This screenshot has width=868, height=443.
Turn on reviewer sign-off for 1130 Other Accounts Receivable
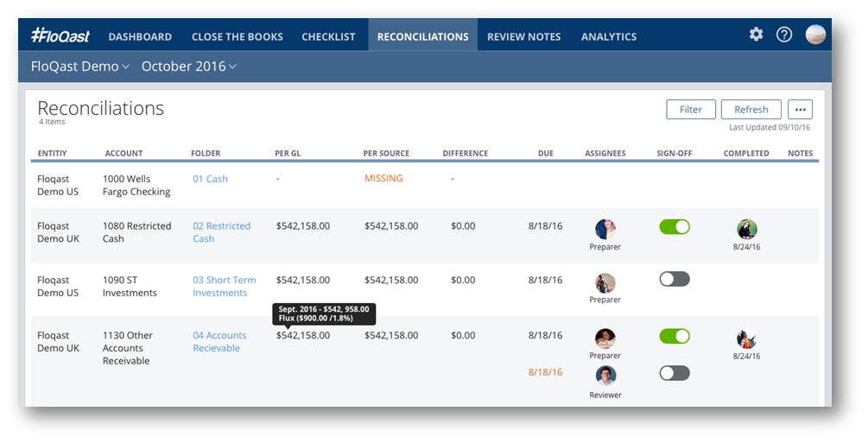(675, 373)
